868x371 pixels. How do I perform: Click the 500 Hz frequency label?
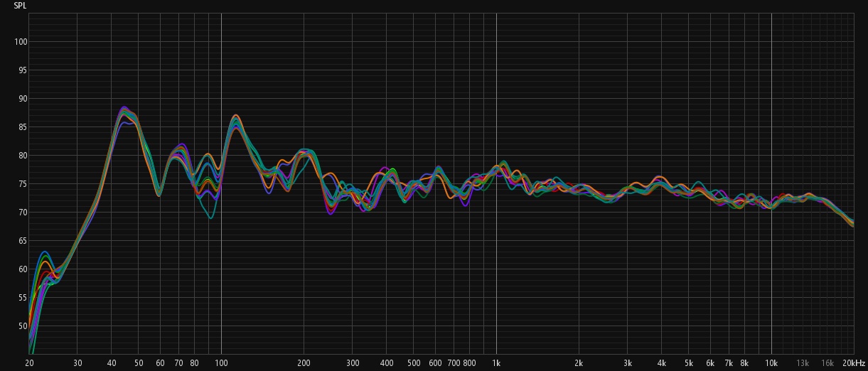[414, 362]
